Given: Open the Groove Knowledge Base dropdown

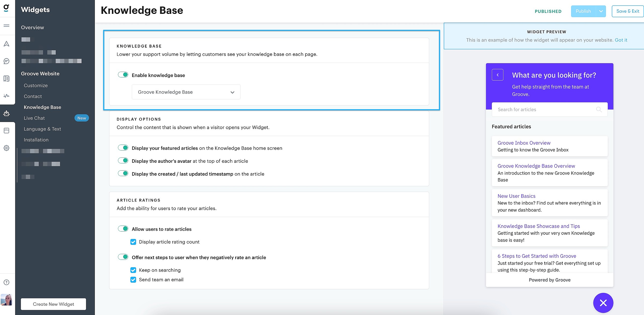Looking at the screenshot, I should 186,92.
